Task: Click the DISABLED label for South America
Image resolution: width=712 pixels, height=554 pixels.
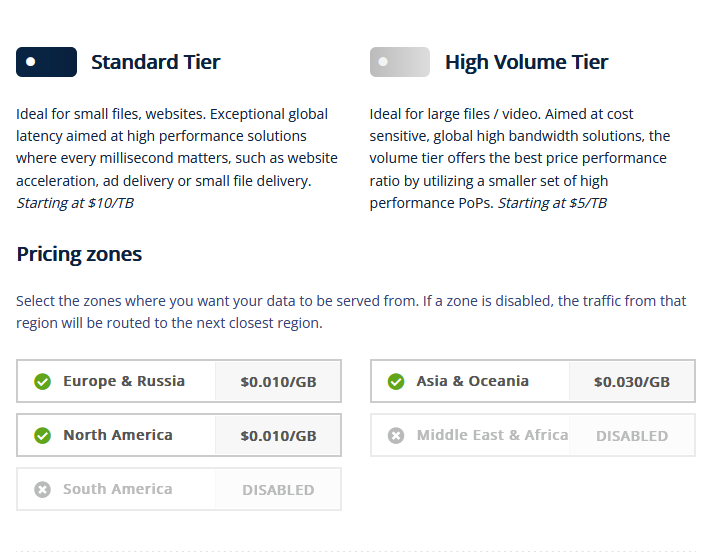Action: pos(278,490)
